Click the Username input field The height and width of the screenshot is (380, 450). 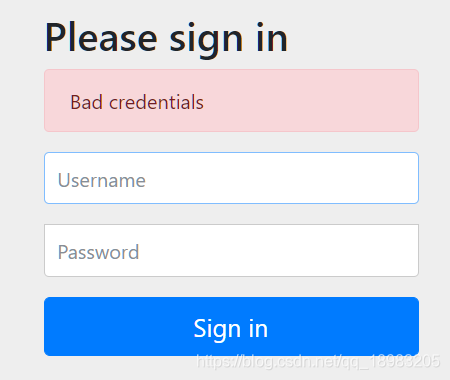pos(231,178)
